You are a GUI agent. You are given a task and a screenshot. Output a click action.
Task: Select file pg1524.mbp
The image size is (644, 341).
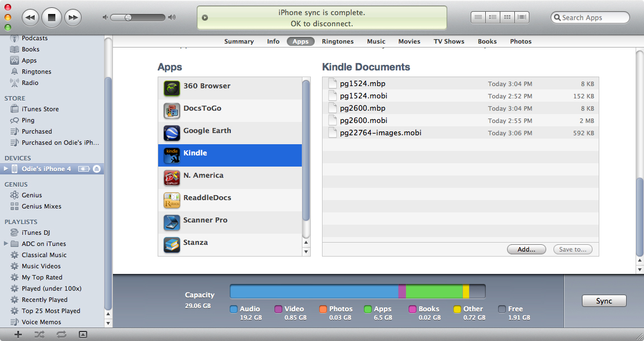[461, 83]
